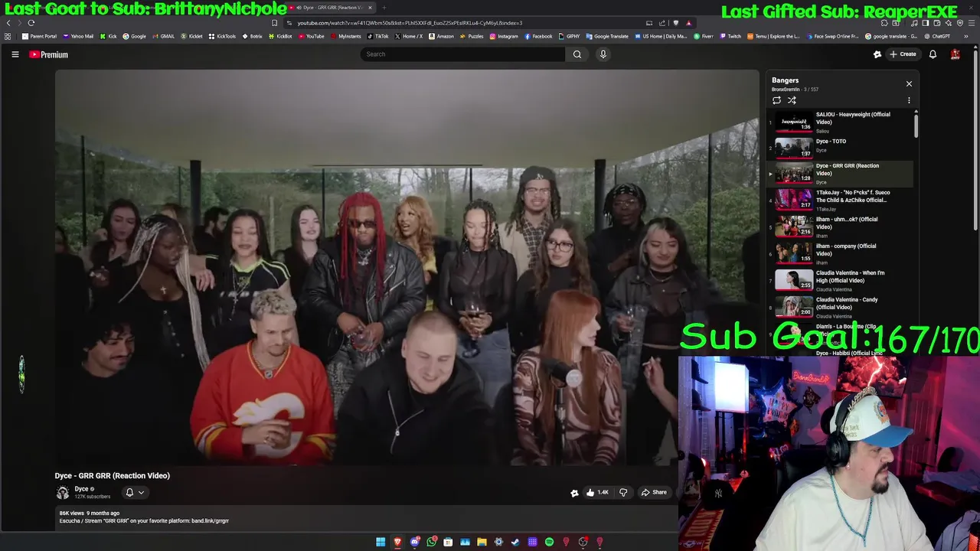Start voice search with the microphone icon
The width and height of the screenshot is (980, 551).
(603, 54)
